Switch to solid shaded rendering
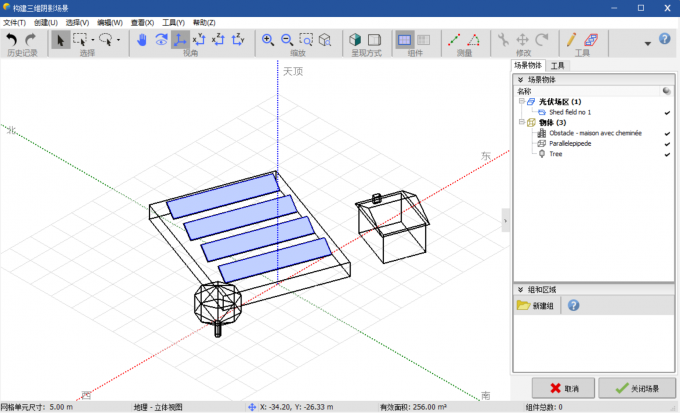 355,40
